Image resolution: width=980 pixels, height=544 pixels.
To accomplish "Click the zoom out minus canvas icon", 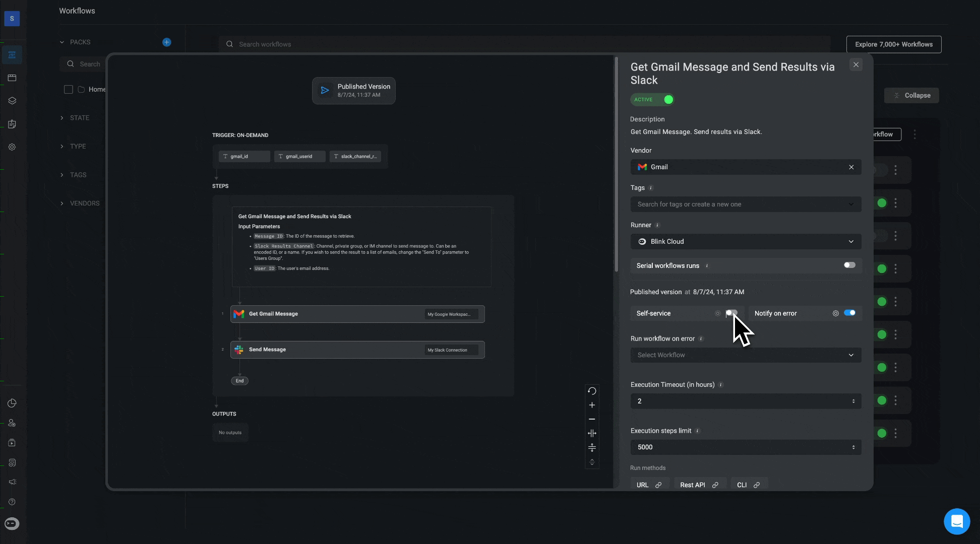I will 592,419.
